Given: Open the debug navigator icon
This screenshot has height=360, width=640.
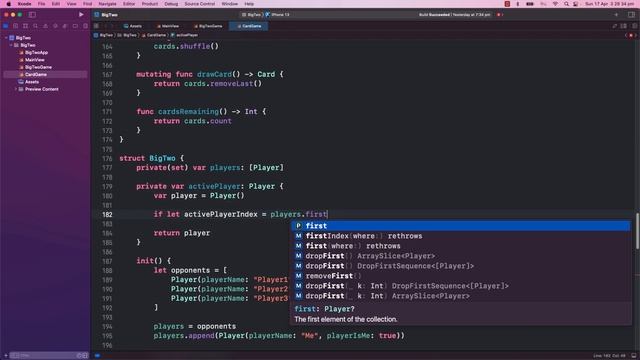Looking at the screenshot, I should point(65,26).
